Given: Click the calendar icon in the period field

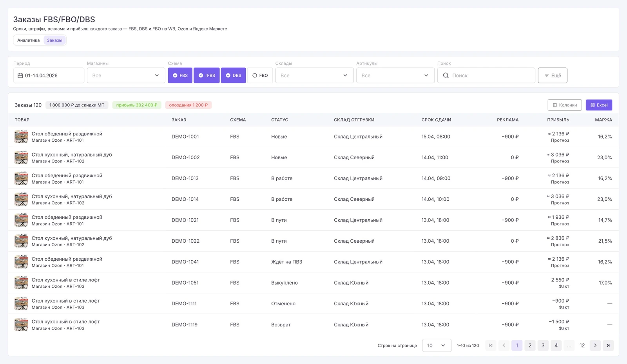Looking at the screenshot, I should tap(20, 76).
